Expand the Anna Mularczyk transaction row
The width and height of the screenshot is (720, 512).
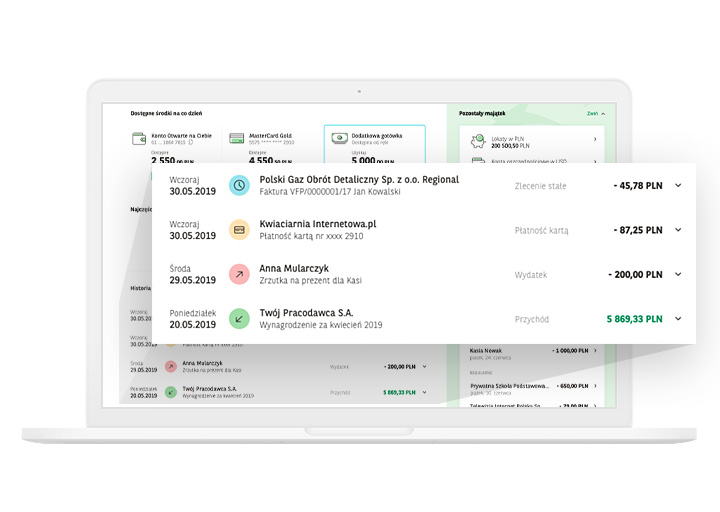(678, 274)
